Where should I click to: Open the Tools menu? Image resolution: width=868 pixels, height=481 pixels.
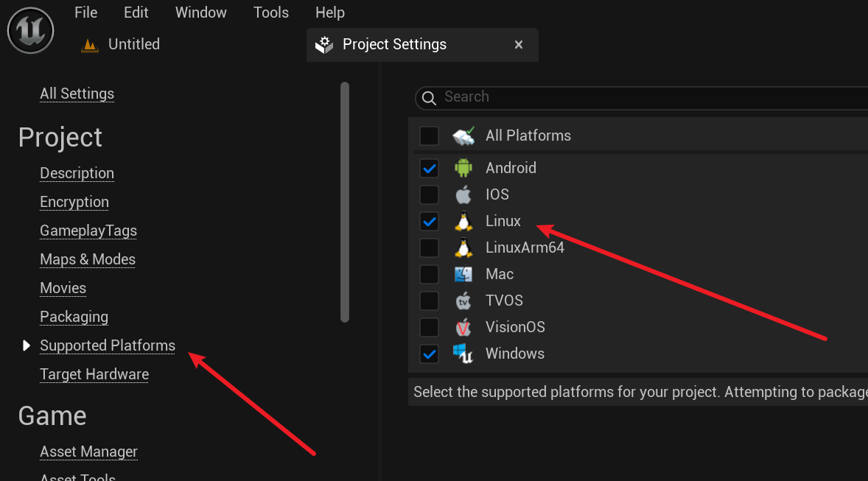(270, 13)
